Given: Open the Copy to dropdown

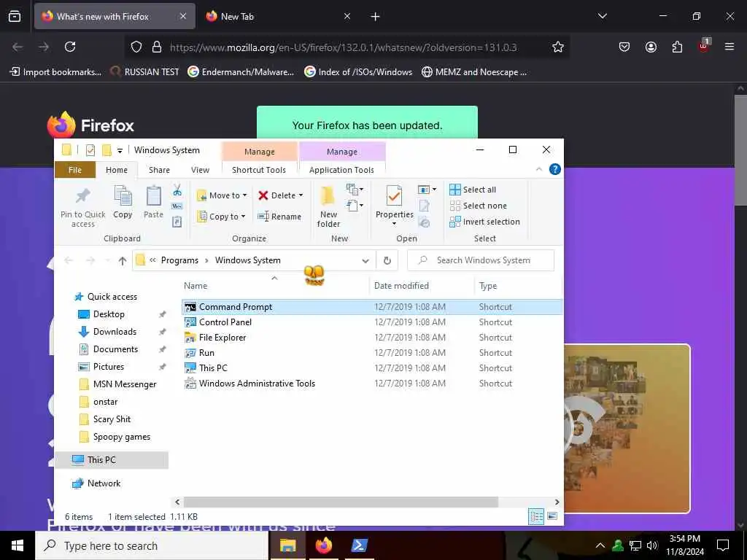Looking at the screenshot, I should pos(222,216).
